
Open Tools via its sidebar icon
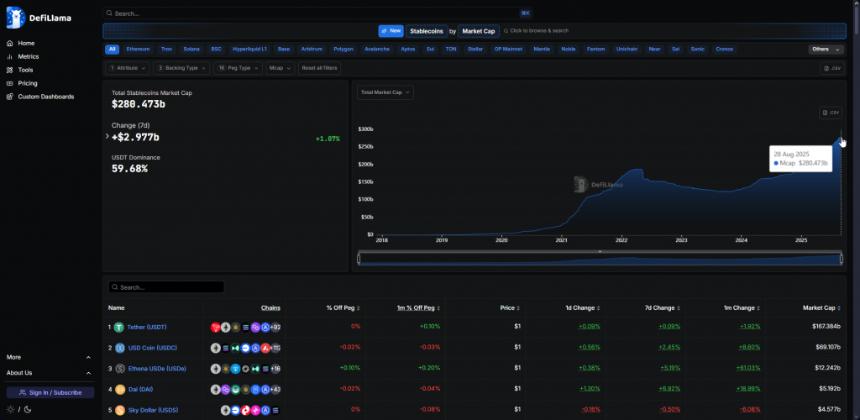pos(10,70)
